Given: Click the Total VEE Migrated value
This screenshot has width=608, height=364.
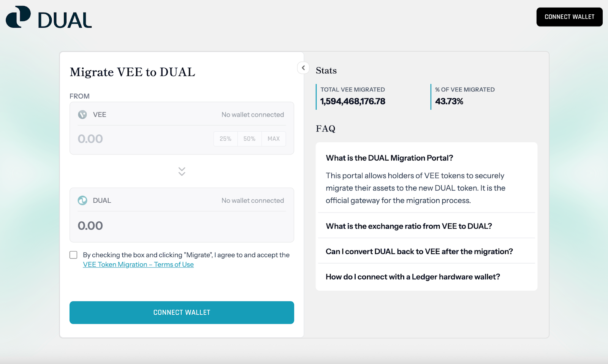Looking at the screenshot, I should [x=353, y=101].
